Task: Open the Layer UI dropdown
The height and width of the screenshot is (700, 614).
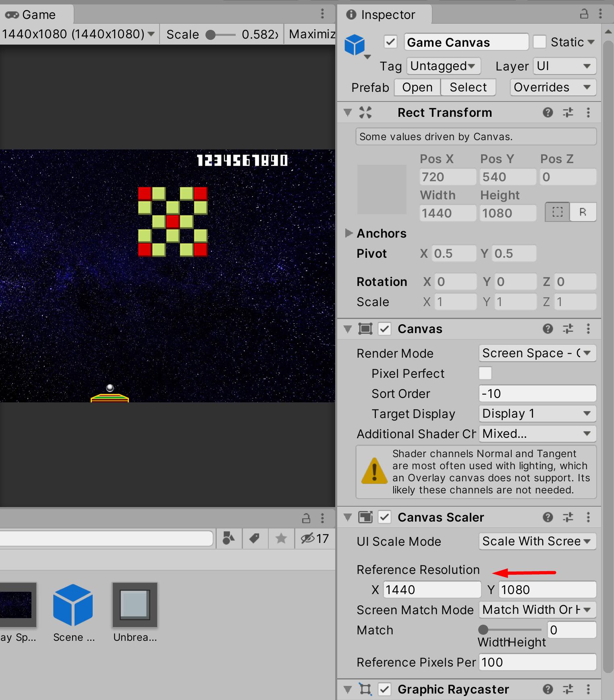Action: 564,66
